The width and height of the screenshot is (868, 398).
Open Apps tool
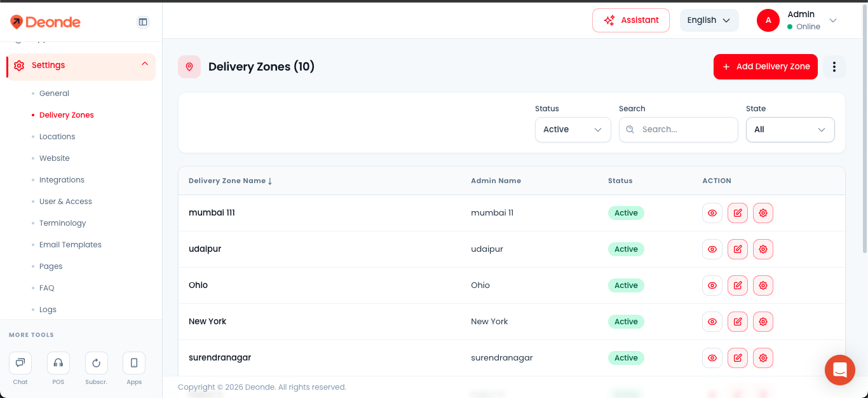point(134,363)
